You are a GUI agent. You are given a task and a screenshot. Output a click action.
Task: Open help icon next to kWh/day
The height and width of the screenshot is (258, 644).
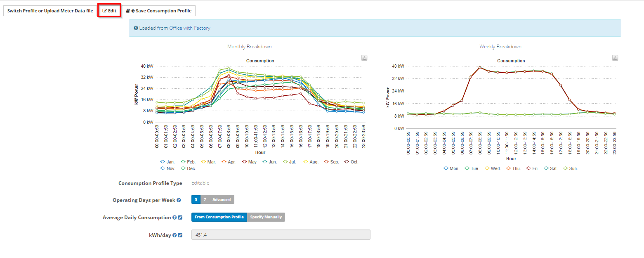point(175,235)
